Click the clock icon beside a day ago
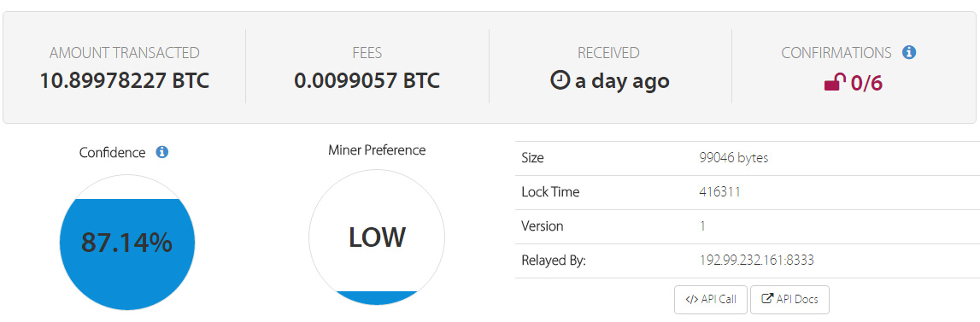The width and height of the screenshot is (980, 322). point(560,80)
